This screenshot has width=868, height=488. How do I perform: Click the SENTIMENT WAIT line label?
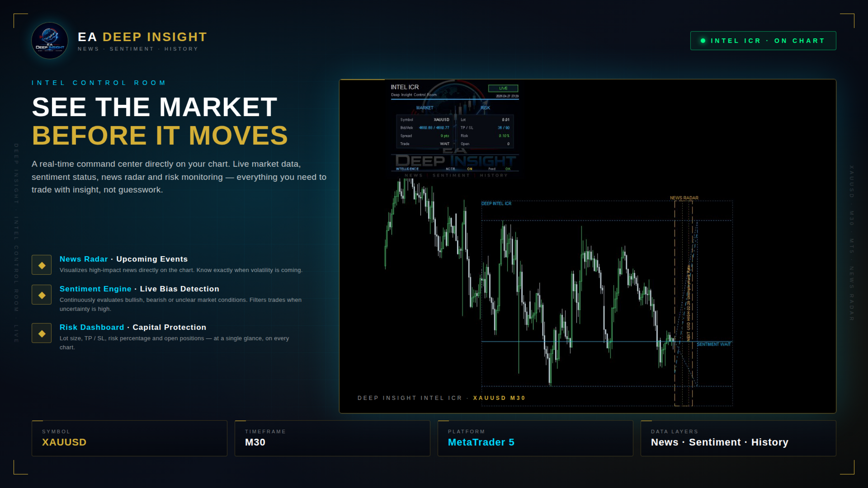click(713, 344)
